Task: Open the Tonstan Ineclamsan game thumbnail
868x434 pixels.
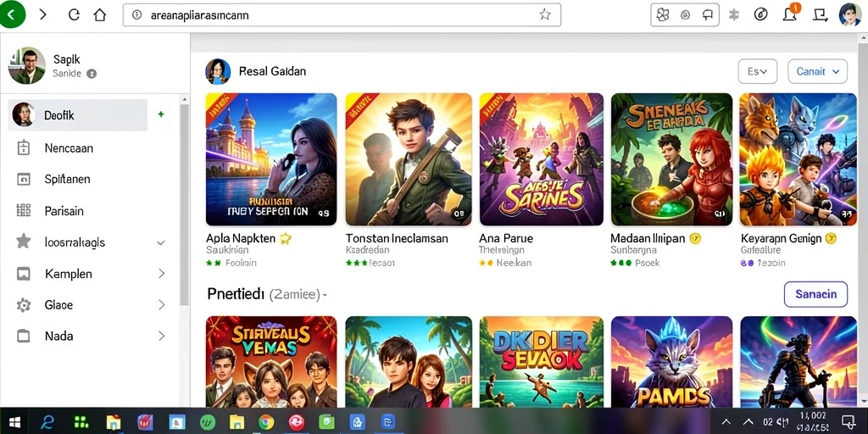Action: click(409, 159)
